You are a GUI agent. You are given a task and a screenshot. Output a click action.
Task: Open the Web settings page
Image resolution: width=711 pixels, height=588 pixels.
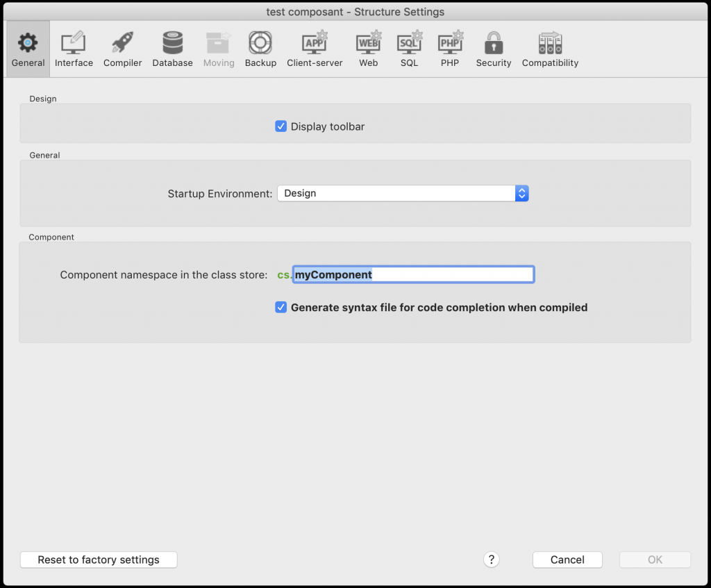tap(368, 49)
